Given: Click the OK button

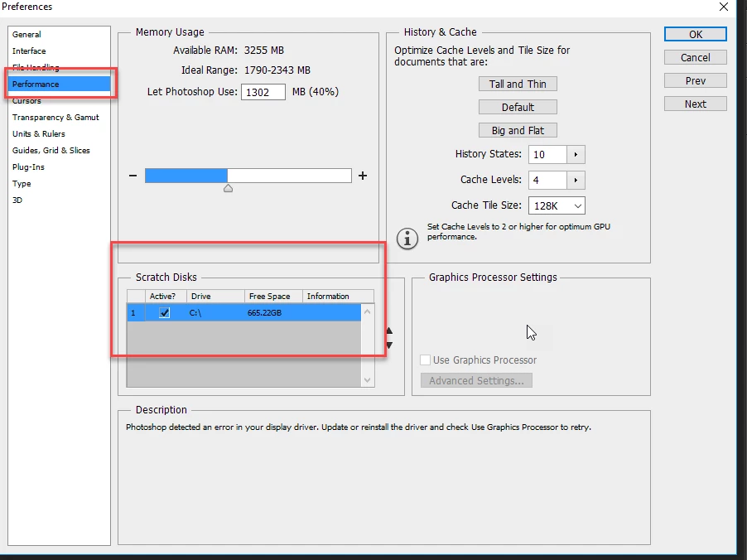Looking at the screenshot, I should pos(695,34).
